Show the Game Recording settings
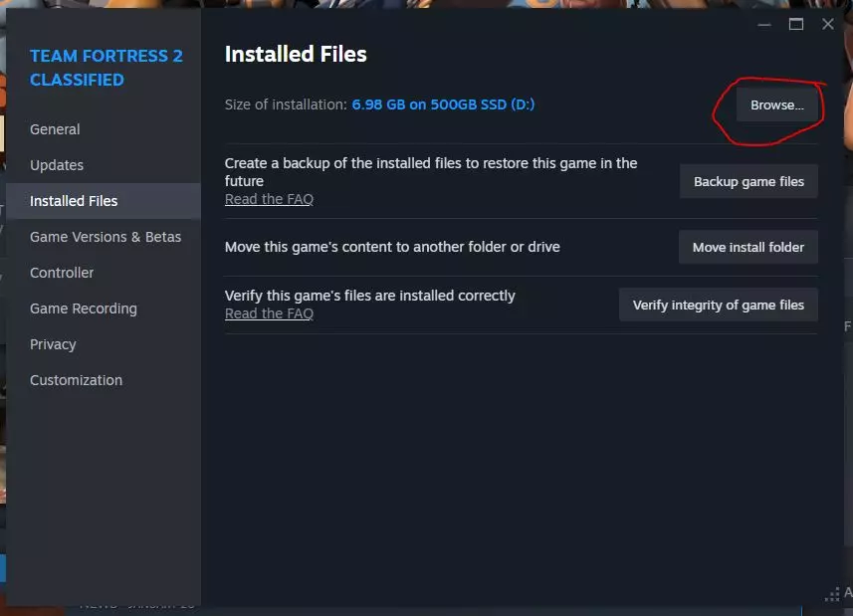 tap(84, 308)
